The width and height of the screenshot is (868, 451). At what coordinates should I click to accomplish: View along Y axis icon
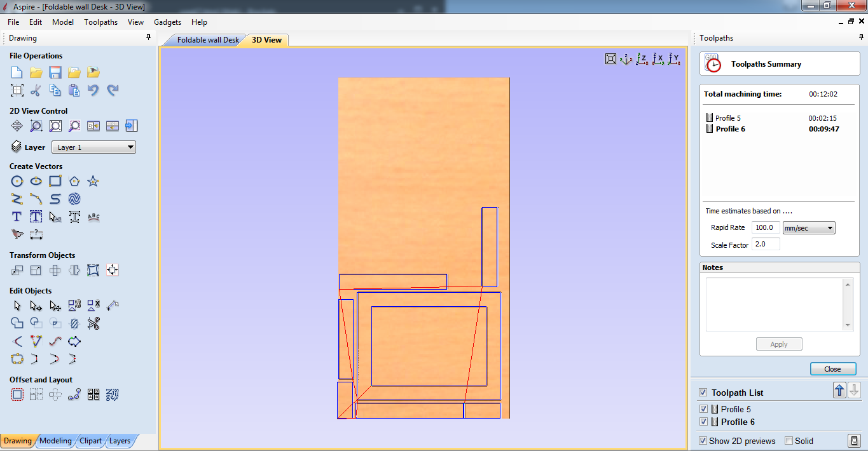coord(674,59)
